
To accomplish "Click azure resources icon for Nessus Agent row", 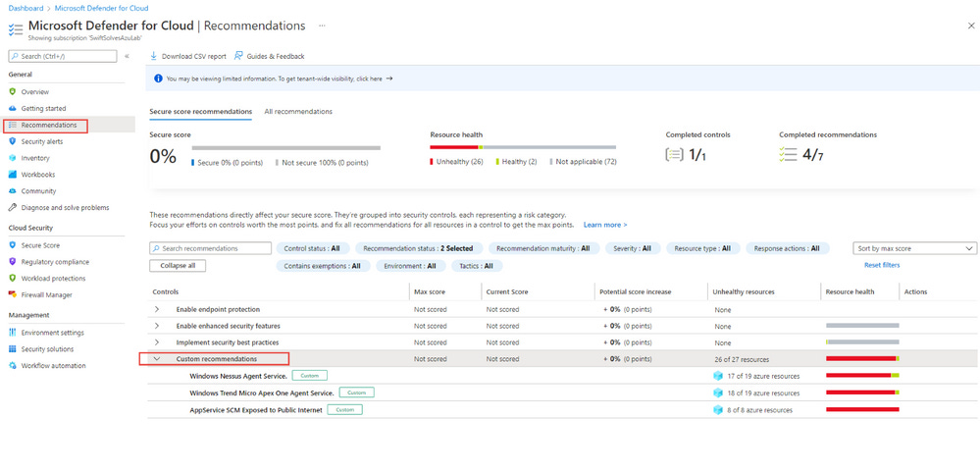I will click(x=718, y=376).
